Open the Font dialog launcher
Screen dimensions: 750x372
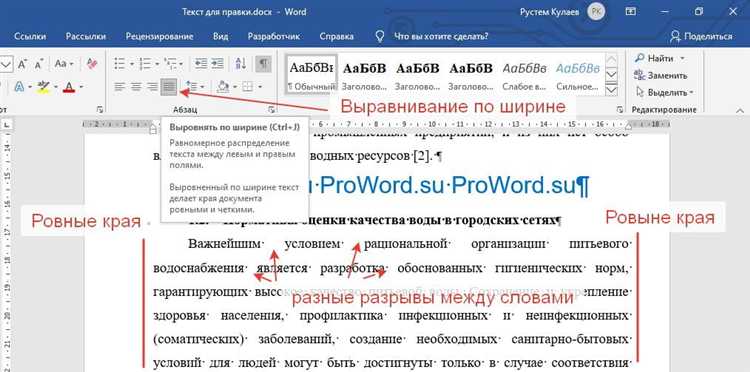click(x=99, y=109)
